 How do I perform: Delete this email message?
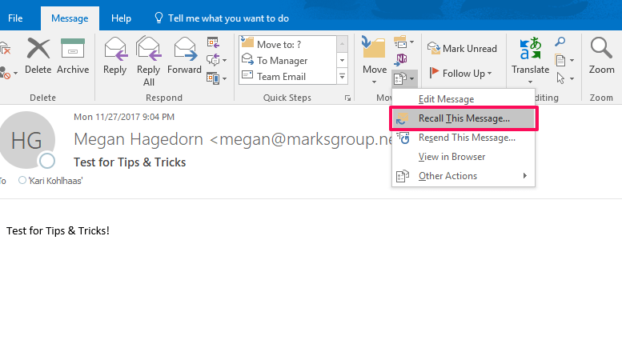pos(38,56)
